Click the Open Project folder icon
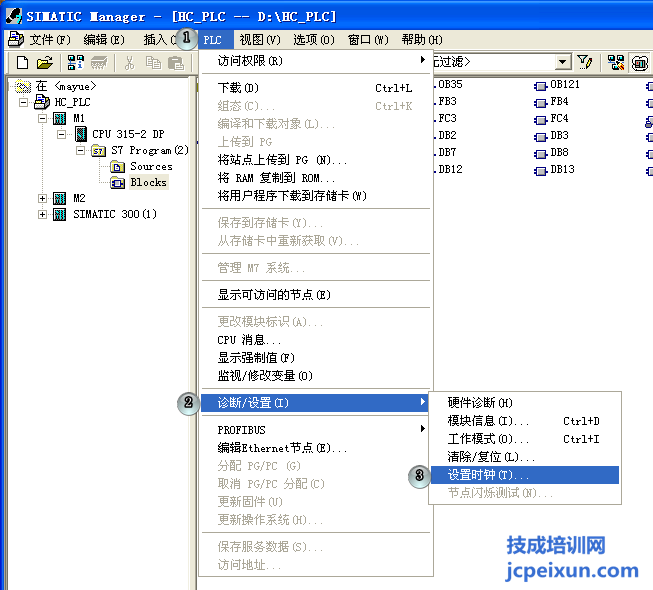The height and width of the screenshot is (590, 653). tap(45, 63)
